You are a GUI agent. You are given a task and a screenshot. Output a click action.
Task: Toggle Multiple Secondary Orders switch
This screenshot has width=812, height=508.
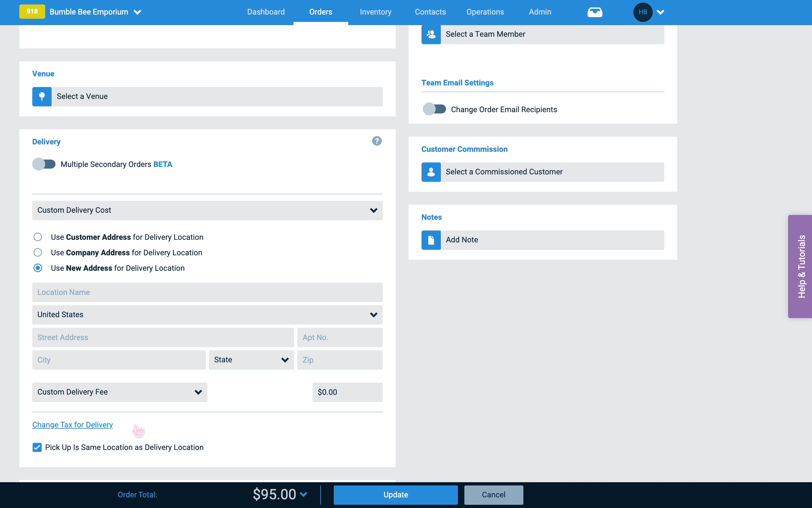pyautogui.click(x=44, y=164)
